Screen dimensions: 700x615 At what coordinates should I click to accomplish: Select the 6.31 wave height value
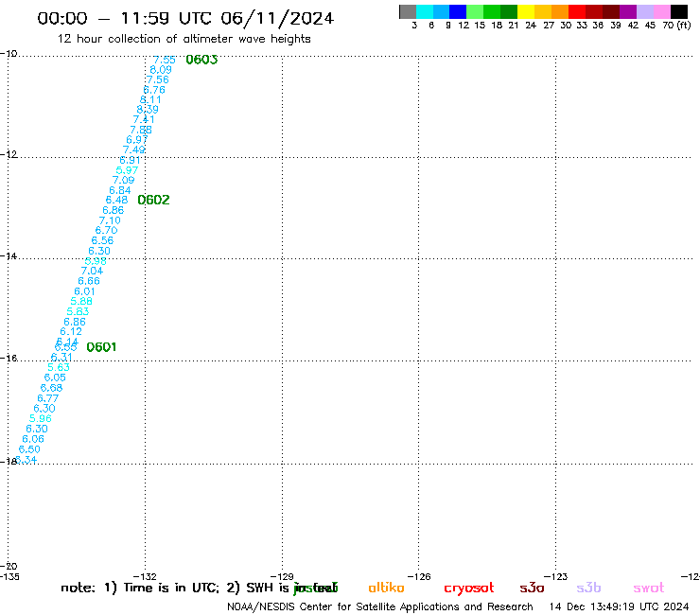click(x=61, y=358)
